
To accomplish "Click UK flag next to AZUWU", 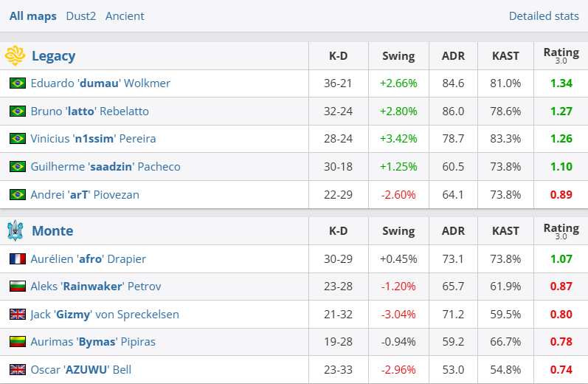I will [x=18, y=369].
